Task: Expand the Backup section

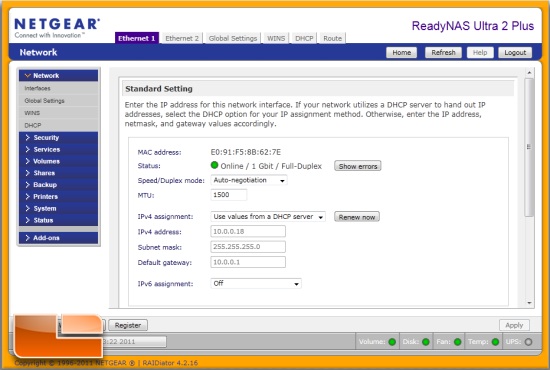Action: tap(59, 185)
